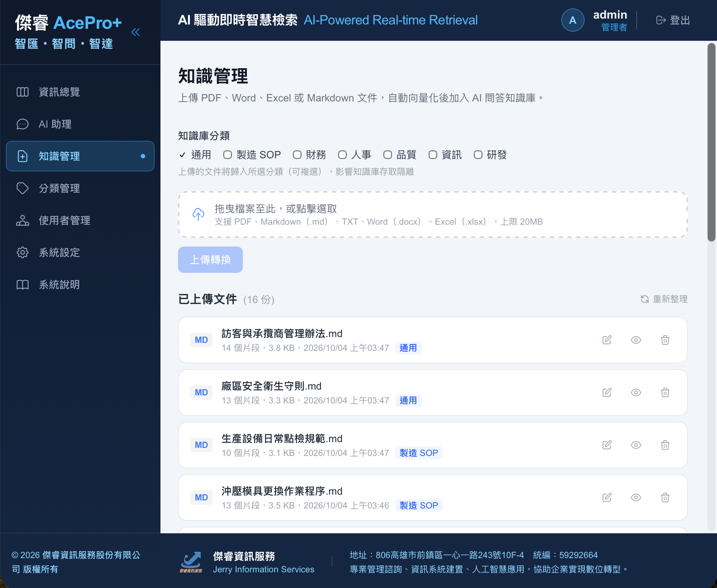Click the admin avatar circle
This screenshot has height=588, width=717.
[573, 20]
